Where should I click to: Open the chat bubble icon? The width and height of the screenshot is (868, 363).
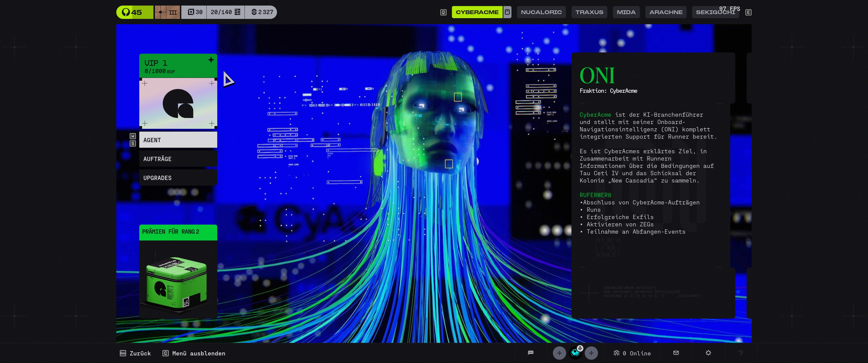click(x=530, y=353)
